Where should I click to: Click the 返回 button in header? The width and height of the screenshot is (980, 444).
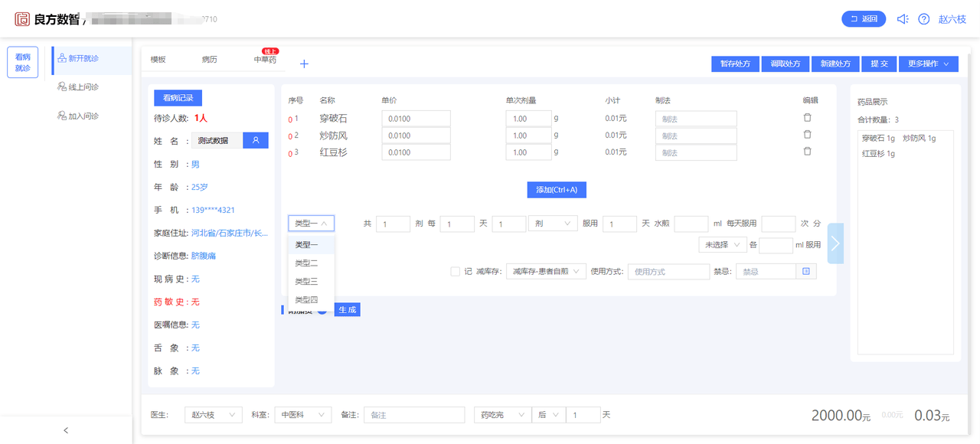tap(864, 19)
